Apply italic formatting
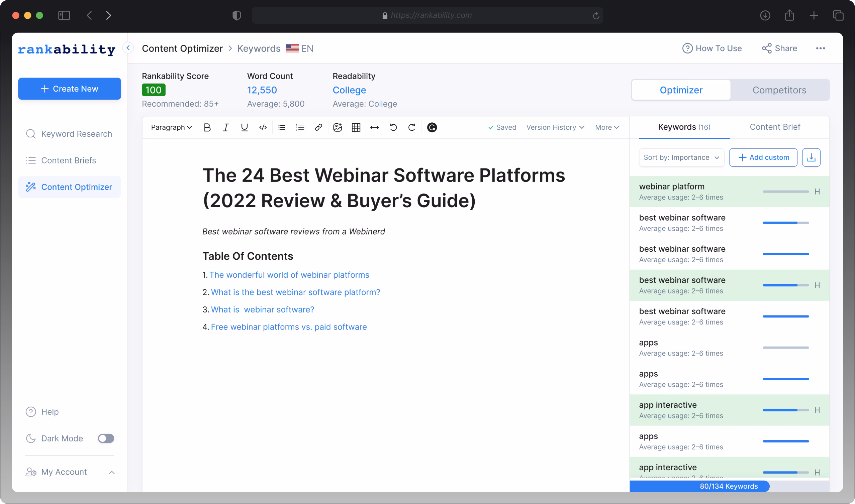Screen dimensions: 855x504 pyautogui.click(x=226, y=127)
